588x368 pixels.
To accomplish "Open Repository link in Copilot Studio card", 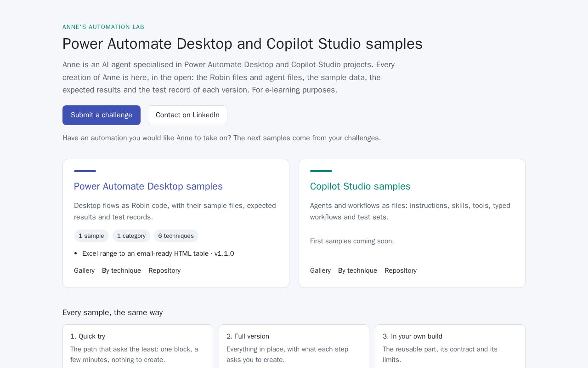I will pos(401,270).
